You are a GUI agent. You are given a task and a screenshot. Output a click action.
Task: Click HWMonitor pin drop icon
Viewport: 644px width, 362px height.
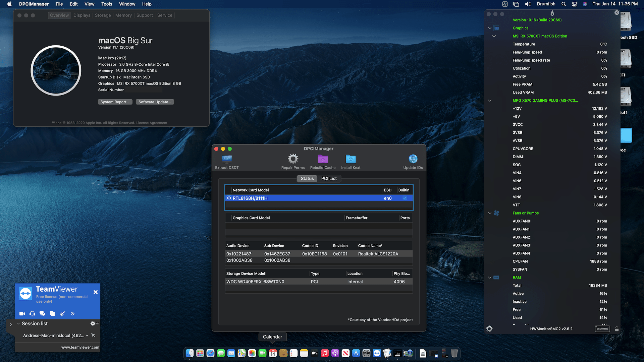point(552,13)
